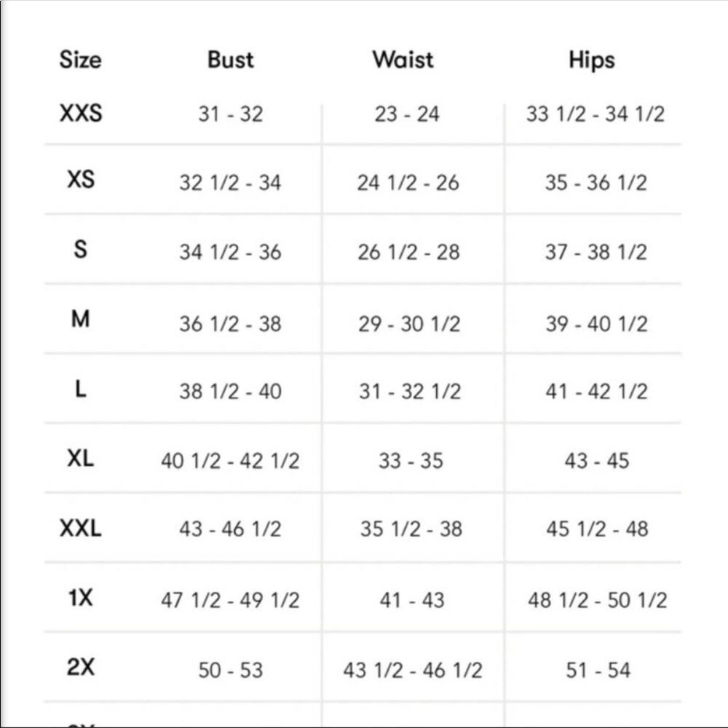728x728 pixels.
Task: Select the XL size label
Action: [81, 459]
